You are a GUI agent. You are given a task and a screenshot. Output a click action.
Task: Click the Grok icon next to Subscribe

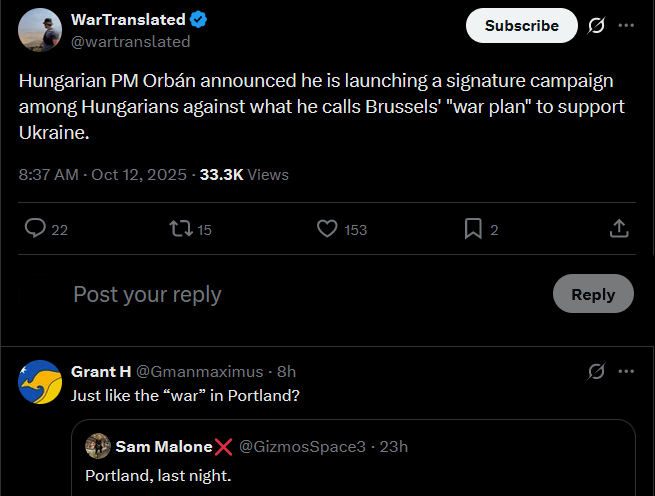pyautogui.click(x=596, y=25)
